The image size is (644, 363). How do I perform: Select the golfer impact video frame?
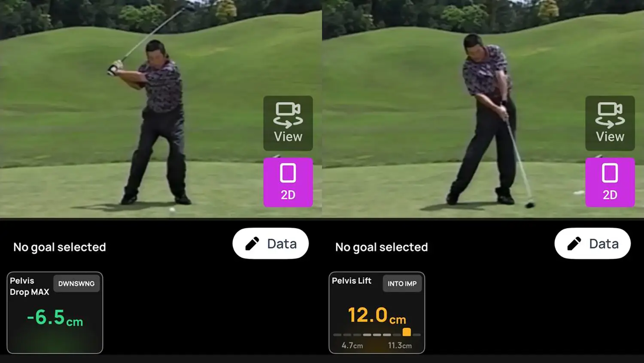[483, 109]
